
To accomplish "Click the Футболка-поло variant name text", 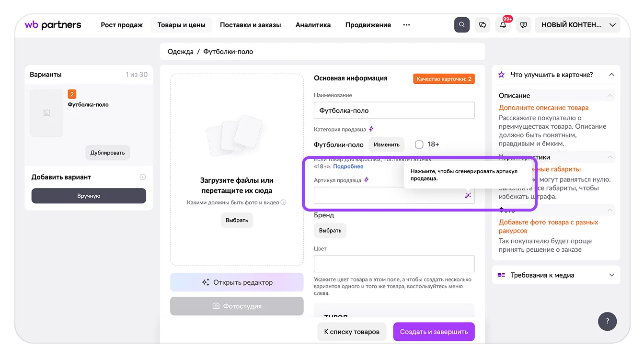I will coord(88,105).
